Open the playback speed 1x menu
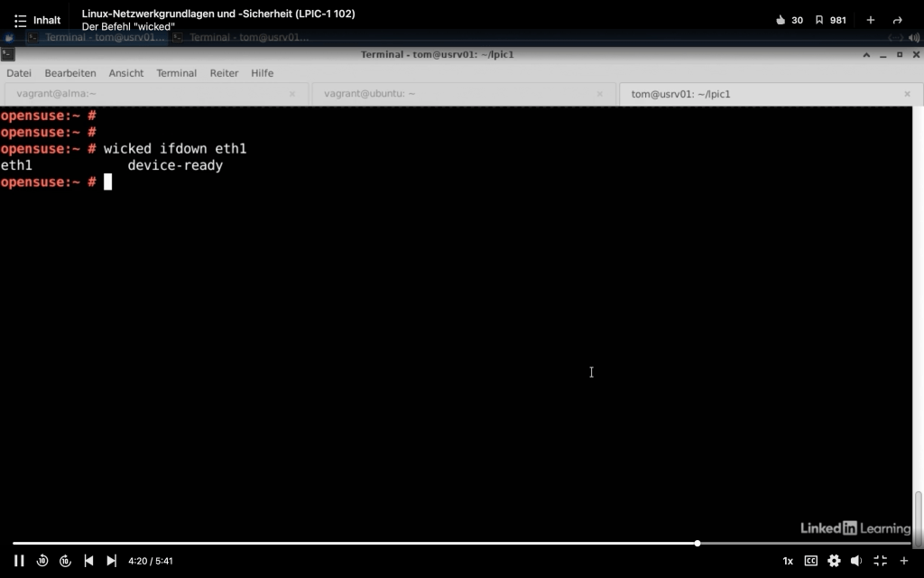 pos(788,561)
